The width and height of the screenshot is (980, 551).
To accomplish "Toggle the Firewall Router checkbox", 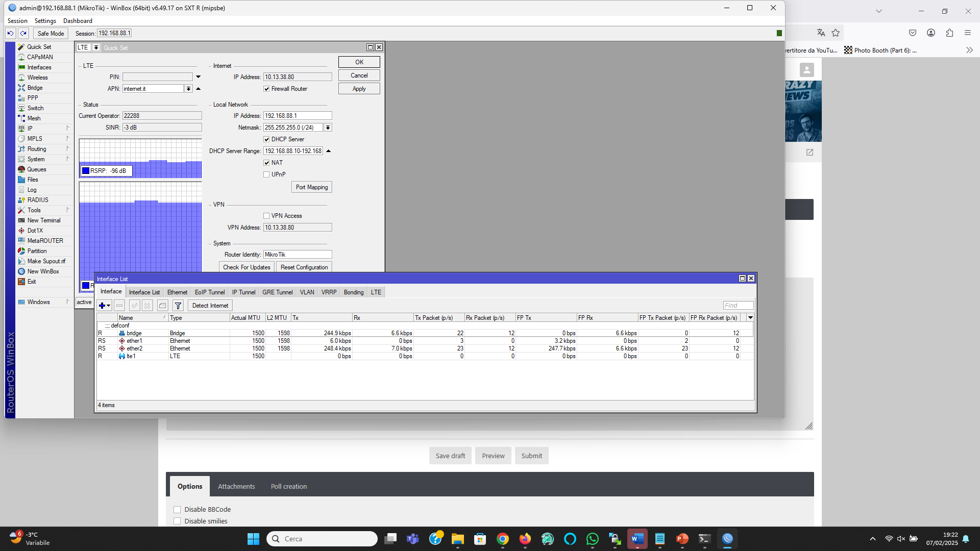I will [266, 89].
